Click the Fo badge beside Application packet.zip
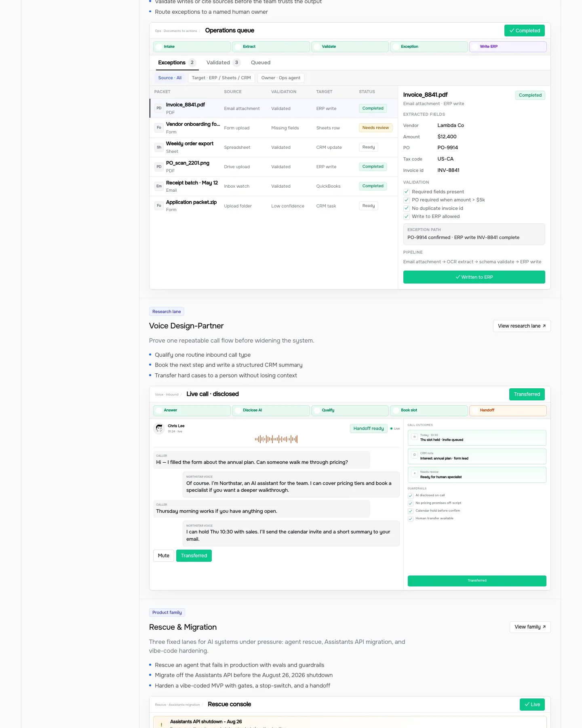This screenshot has width=582, height=728. (x=159, y=205)
